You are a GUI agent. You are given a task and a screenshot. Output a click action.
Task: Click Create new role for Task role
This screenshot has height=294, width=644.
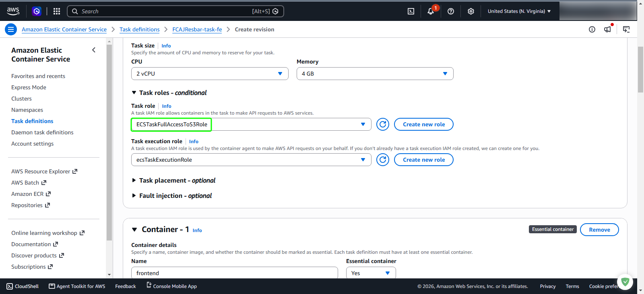(424, 124)
